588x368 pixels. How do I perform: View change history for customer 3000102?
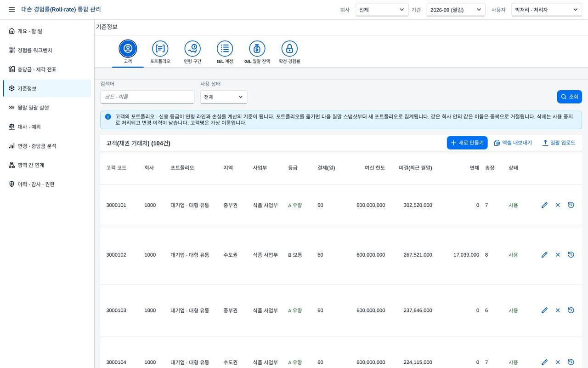571,255
